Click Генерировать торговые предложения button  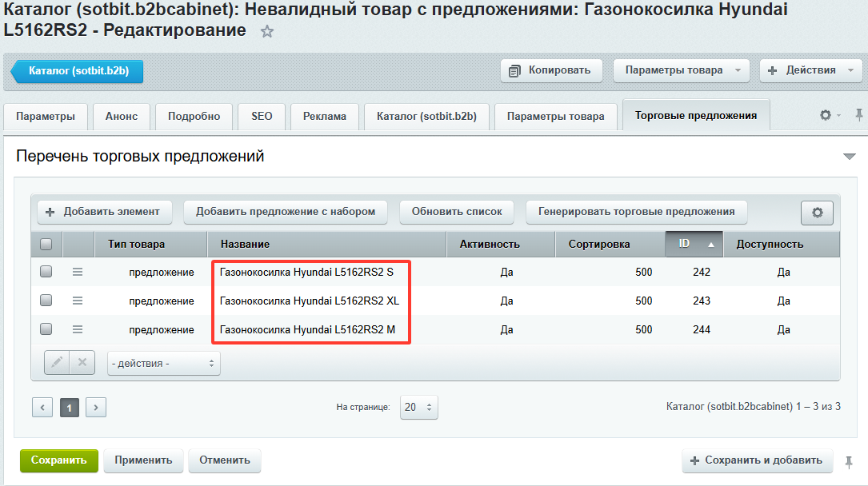coord(637,212)
